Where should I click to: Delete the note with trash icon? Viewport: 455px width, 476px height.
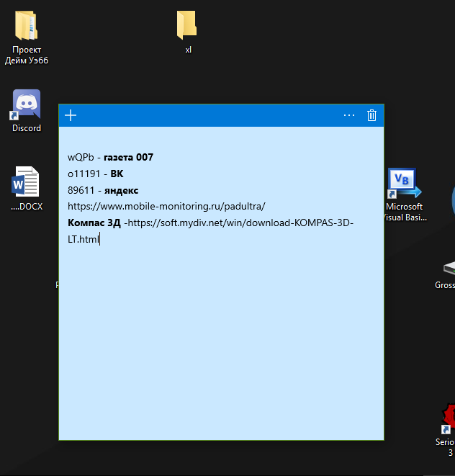point(371,115)
